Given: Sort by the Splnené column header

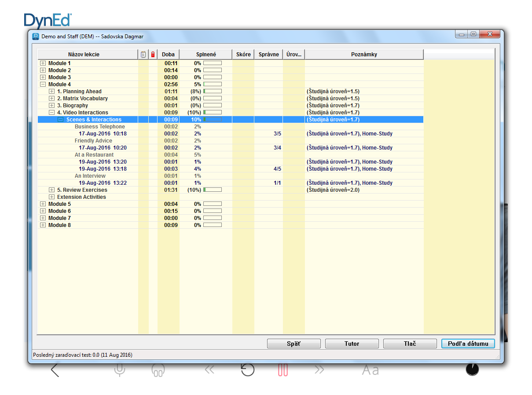Looking at the screenshot, I should (205, 55).
